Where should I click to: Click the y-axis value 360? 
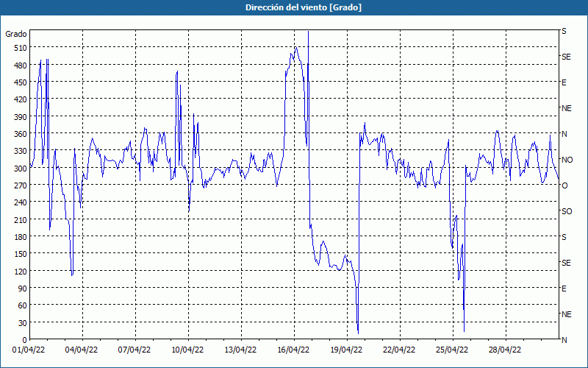(x=21, y=134)
